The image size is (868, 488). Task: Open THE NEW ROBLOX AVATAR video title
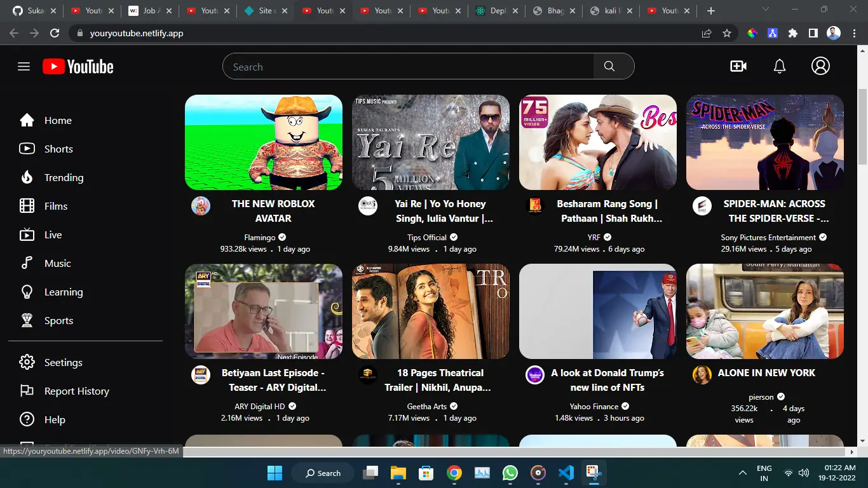coord(273,211)
